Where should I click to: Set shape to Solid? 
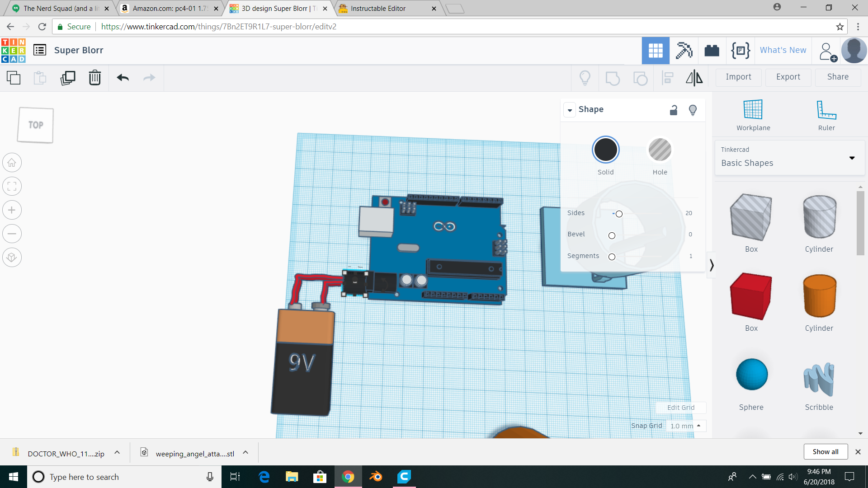(605, 150)
